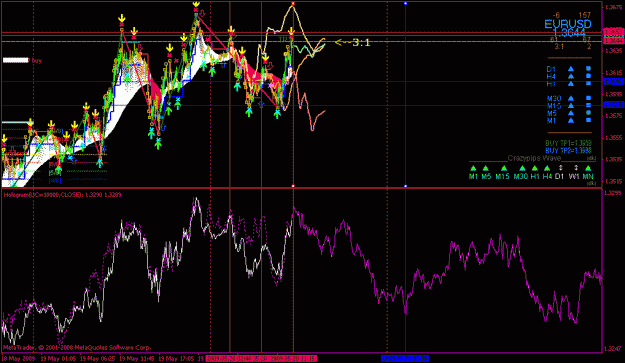Click the M5 trend up-triangle in signal panel
625x363 pixels.
tap(571, 113)
